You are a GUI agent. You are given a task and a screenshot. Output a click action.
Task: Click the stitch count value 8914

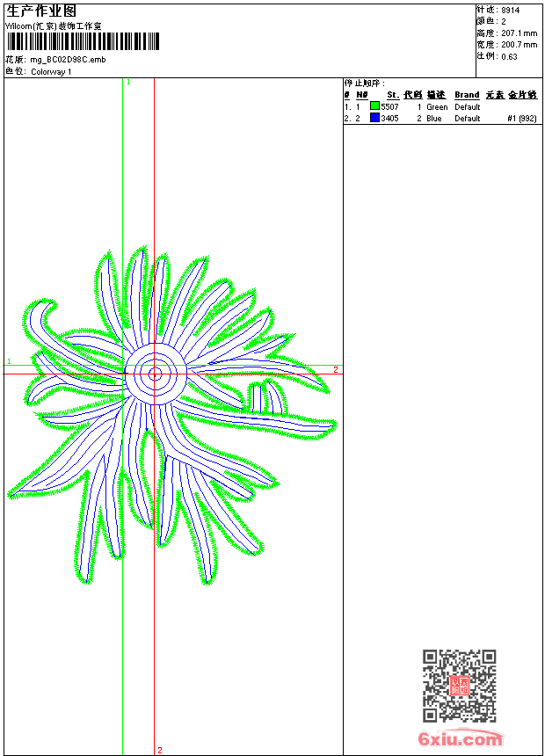tap(510, 10)
